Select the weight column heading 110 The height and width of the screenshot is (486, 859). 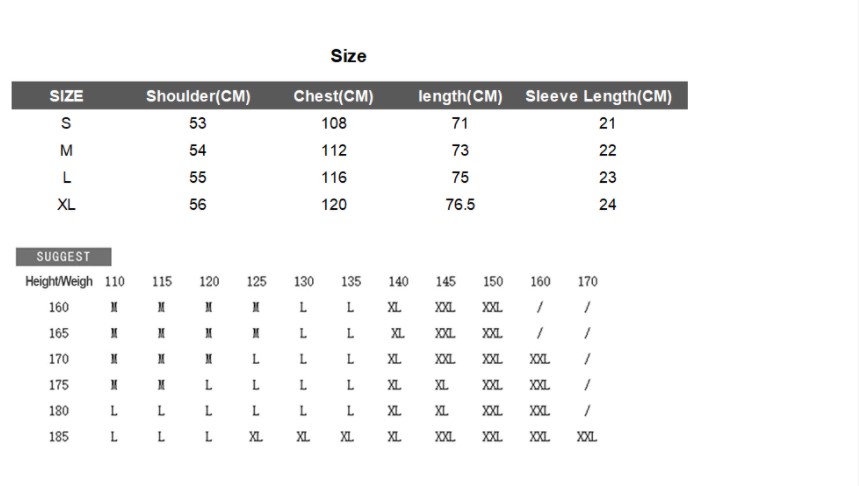[x=115, y=282]
